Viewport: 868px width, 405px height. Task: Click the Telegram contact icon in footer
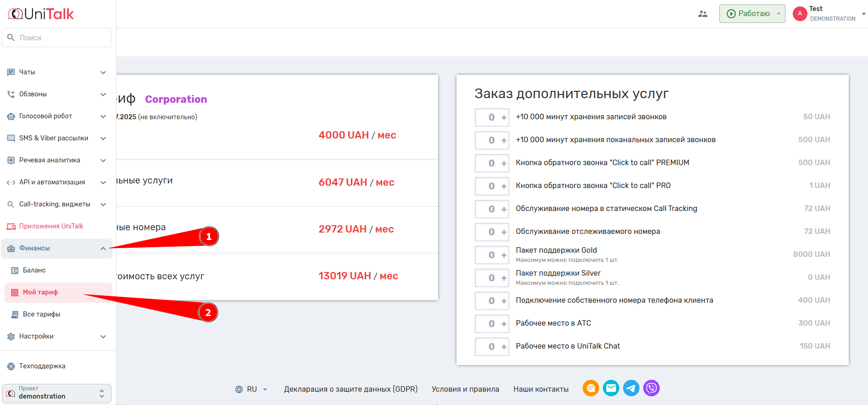(631, 388)
